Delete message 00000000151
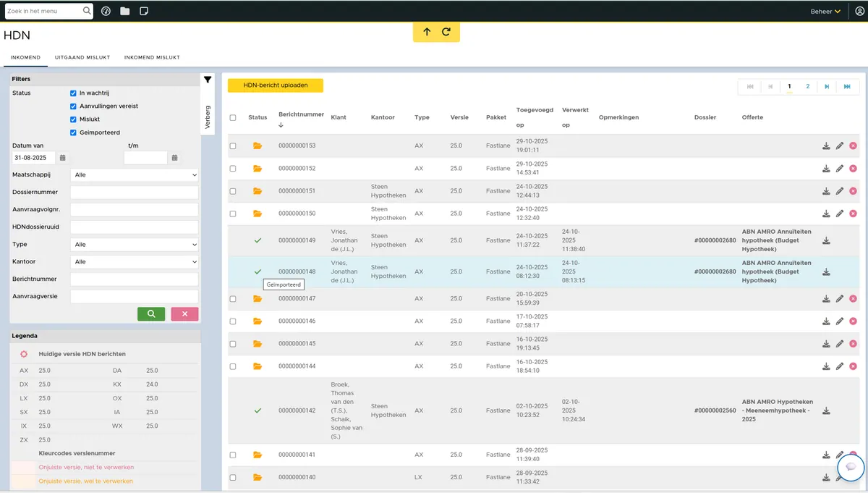The width and height of the screenshot is (868, 493). pyautogui.click(x=853, y=191)
